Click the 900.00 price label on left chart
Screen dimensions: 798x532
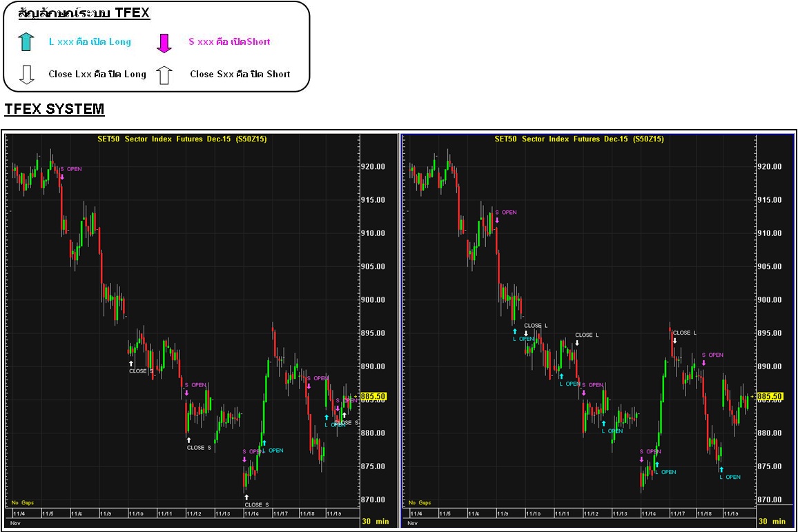point(373,299)
